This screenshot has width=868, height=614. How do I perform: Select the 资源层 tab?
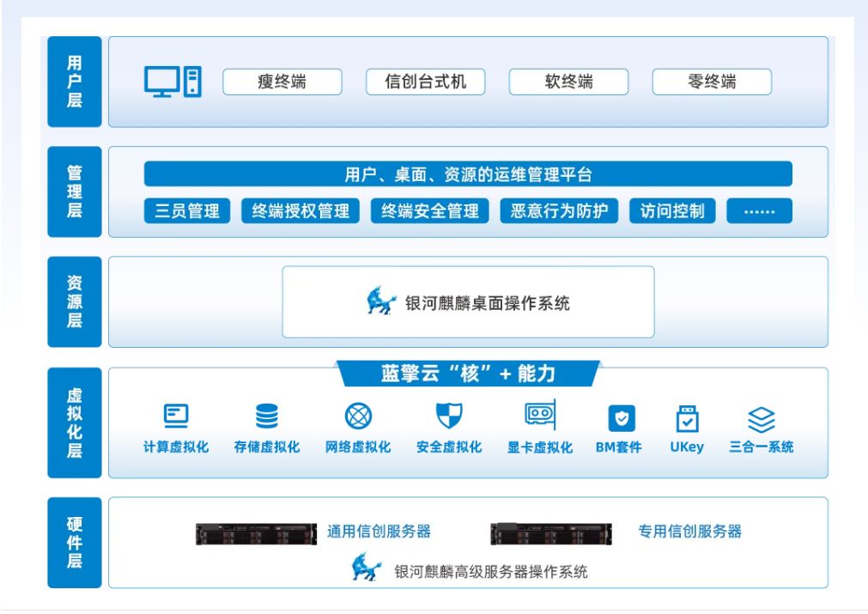coord(75,301)
